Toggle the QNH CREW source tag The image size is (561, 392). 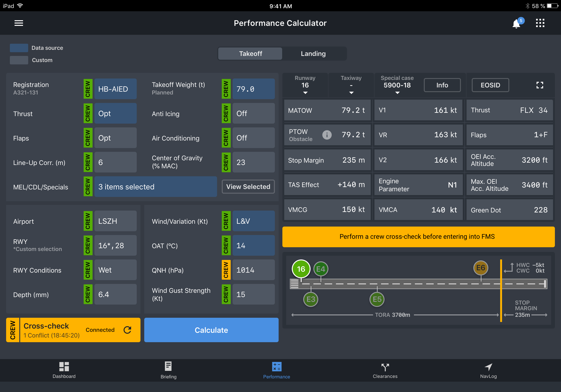pos(226,270)
